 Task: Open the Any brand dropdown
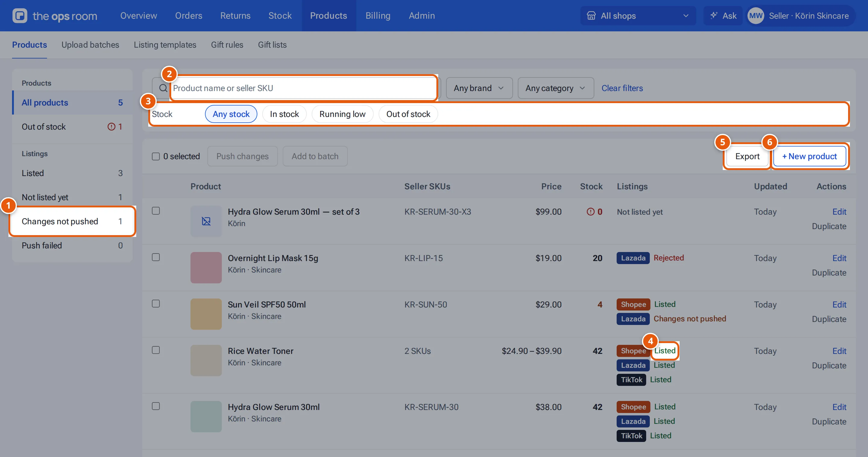click(479, 88)
